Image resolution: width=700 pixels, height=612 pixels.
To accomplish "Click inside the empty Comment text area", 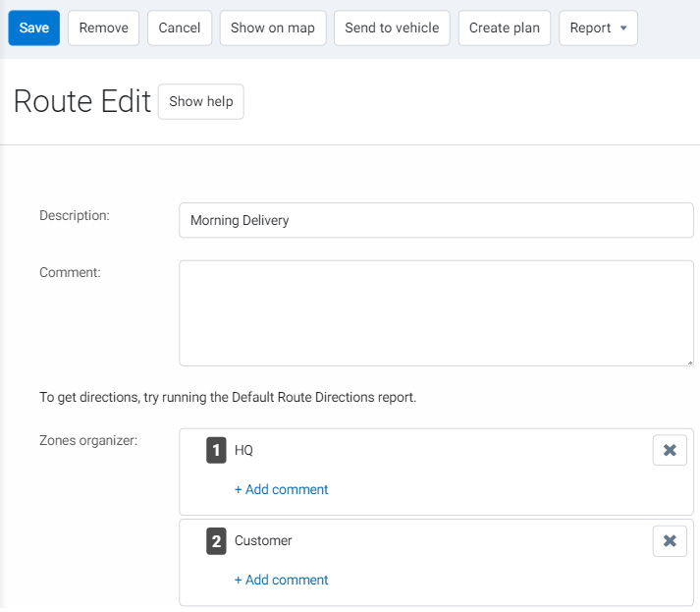I will coord(436,312).
